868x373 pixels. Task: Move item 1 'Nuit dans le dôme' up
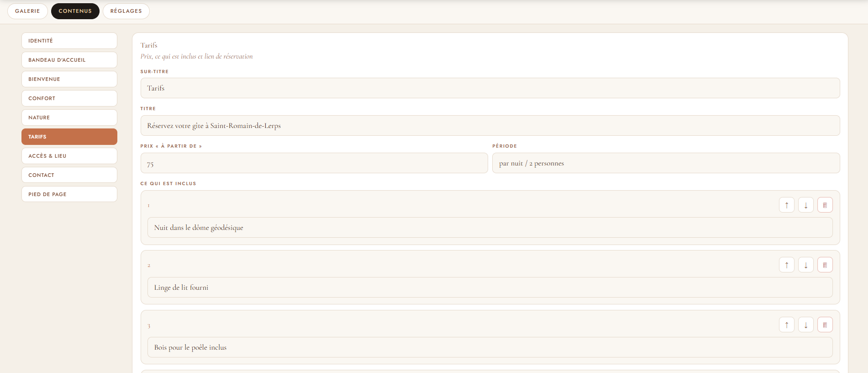pos(786,205)
